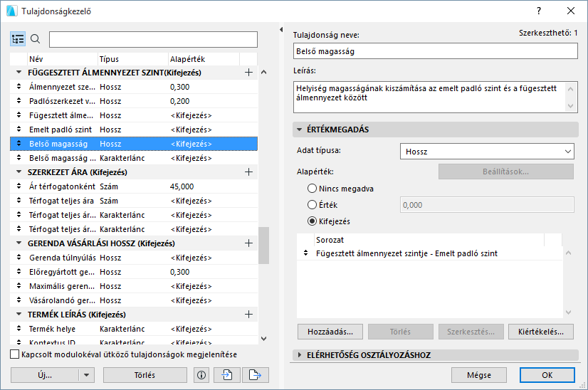Click the Új... button
This screenshot has height=390, width=588.
45,375
